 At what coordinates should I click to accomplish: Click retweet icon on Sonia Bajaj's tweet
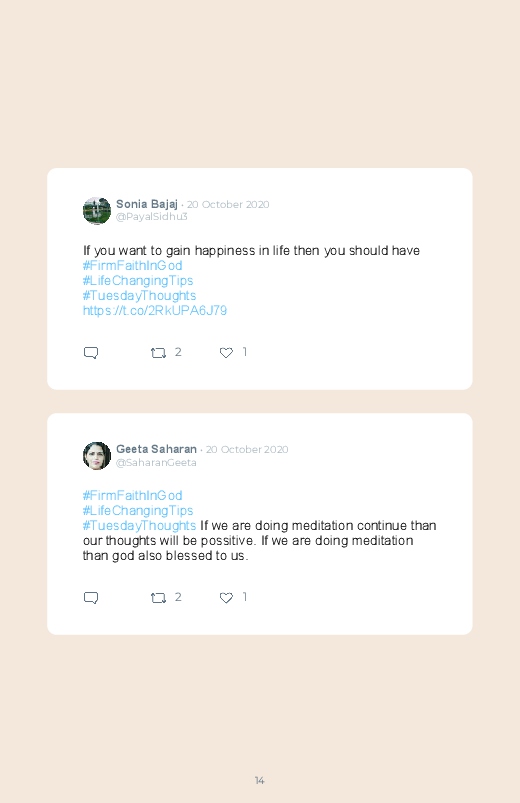coord(158,353)
